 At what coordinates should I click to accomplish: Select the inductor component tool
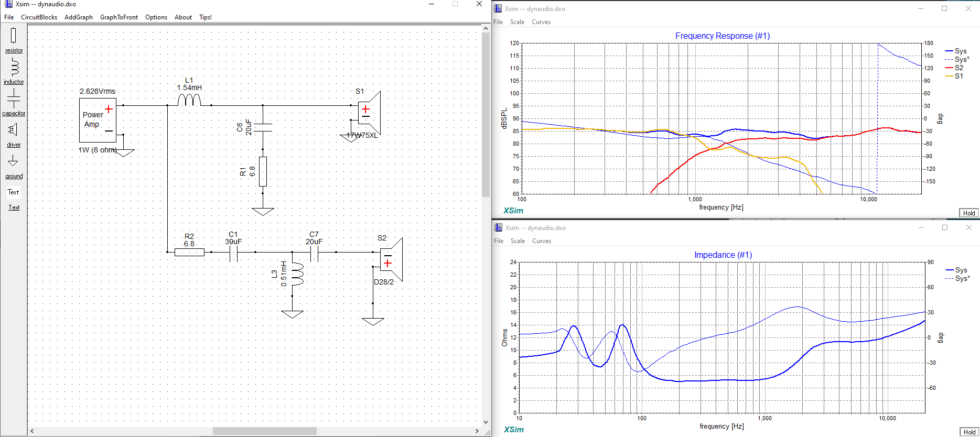(14, 71)
